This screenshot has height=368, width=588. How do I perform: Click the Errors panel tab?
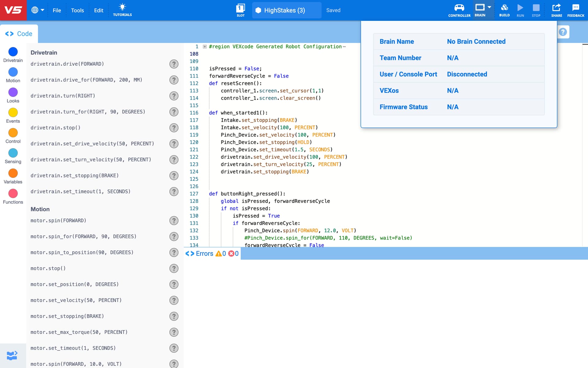click(212, 254)
